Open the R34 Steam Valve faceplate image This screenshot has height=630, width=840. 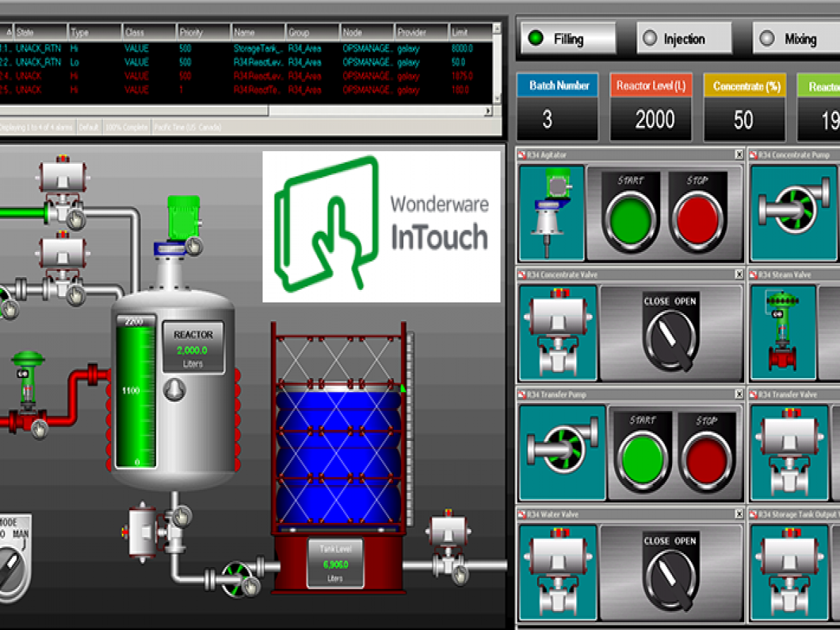coord(781,332)
